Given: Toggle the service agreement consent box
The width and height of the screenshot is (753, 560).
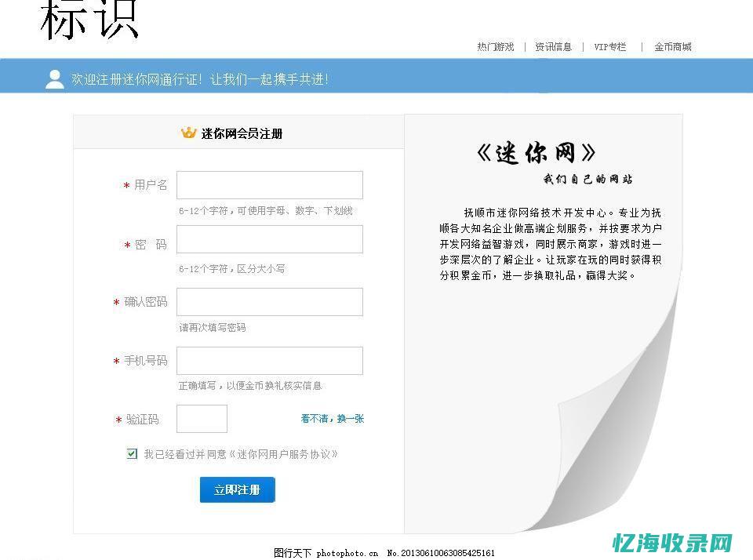Looking at the screenshot, I should [130, 453].
